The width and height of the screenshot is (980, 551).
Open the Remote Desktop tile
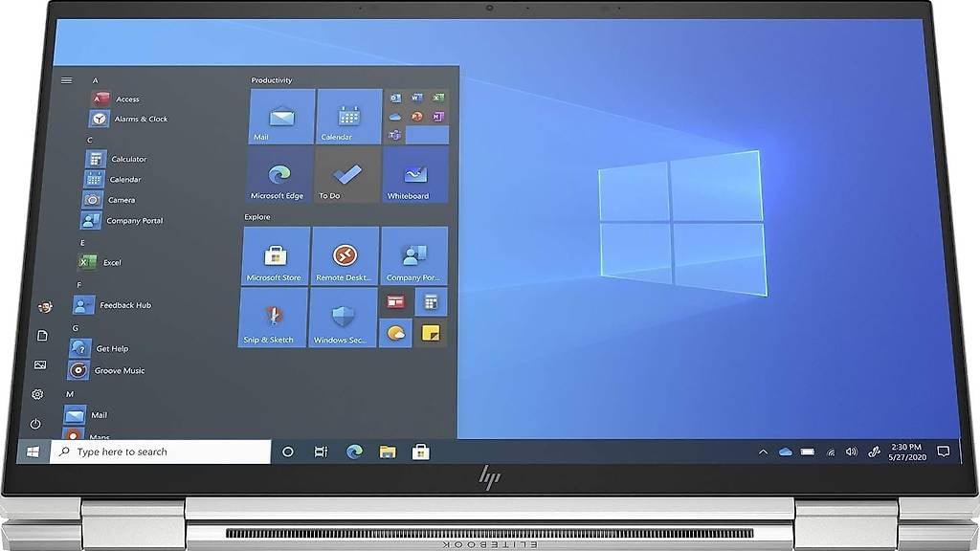click(x=345, y=256)
